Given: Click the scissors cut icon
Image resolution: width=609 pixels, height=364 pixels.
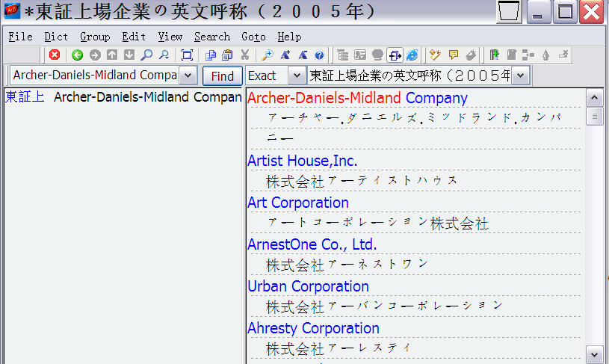Looking at the screenshot, I should click(x=244, y=55).
